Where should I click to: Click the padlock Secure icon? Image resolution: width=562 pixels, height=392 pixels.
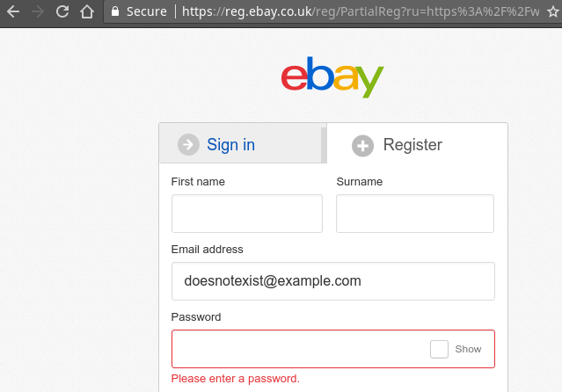click(x=115, y=11)
